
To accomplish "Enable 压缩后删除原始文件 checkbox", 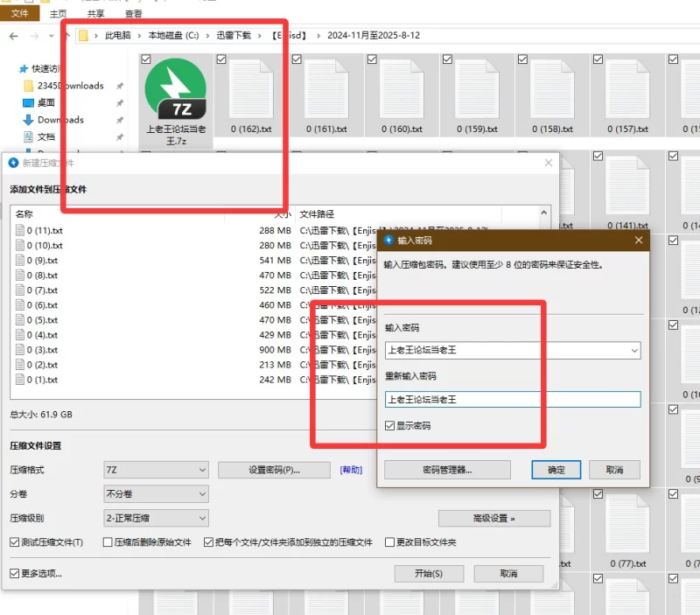I will (108, 542).
